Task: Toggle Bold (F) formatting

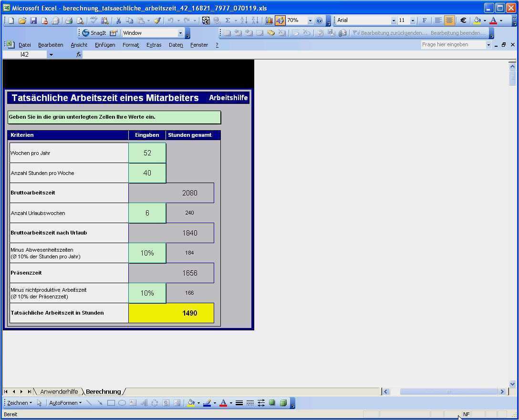Action: click(425, 20)
